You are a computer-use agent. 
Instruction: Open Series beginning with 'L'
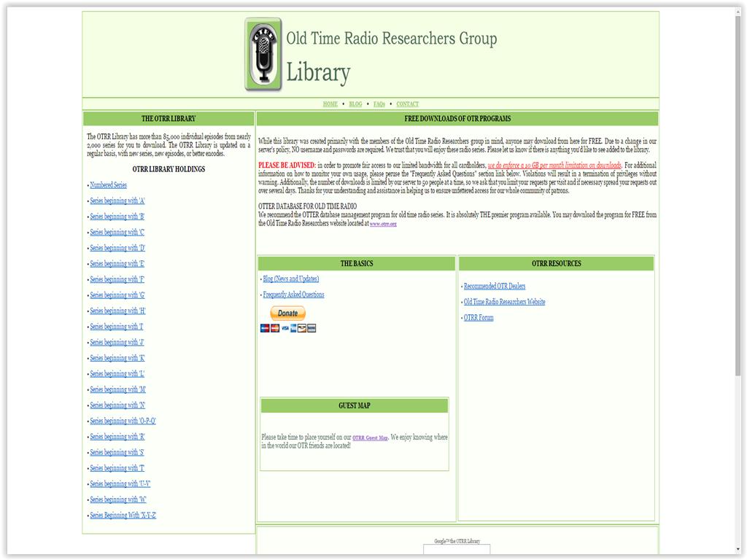point(117,373)
